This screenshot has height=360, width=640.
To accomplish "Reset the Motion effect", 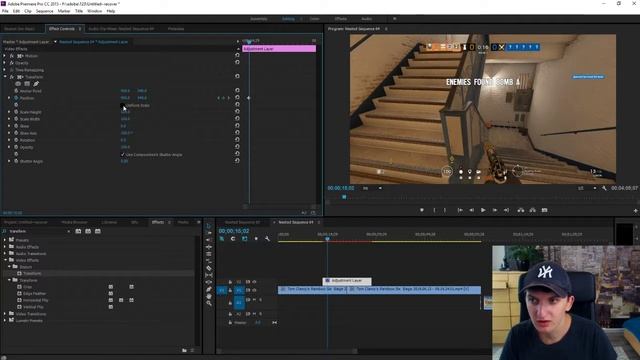I will coord(237,56).
